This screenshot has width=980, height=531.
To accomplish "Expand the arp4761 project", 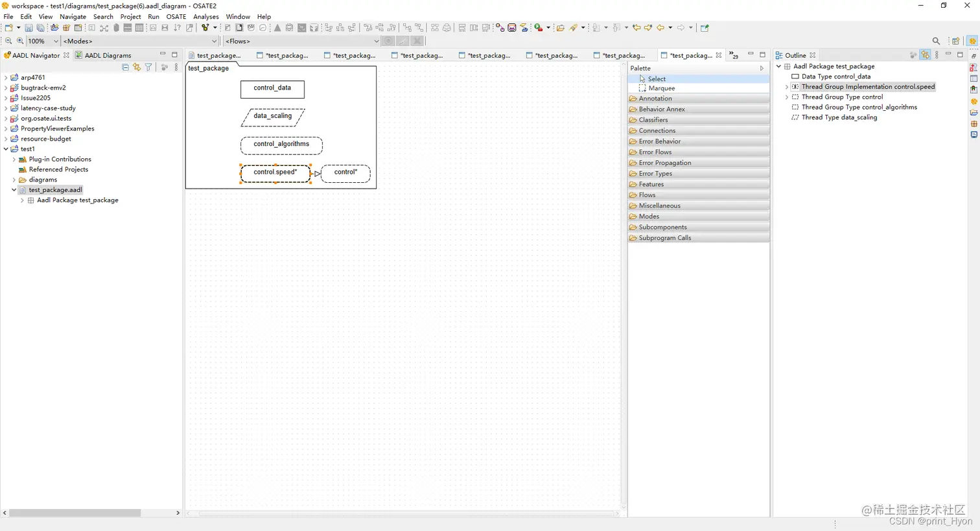I will [6, 77].
